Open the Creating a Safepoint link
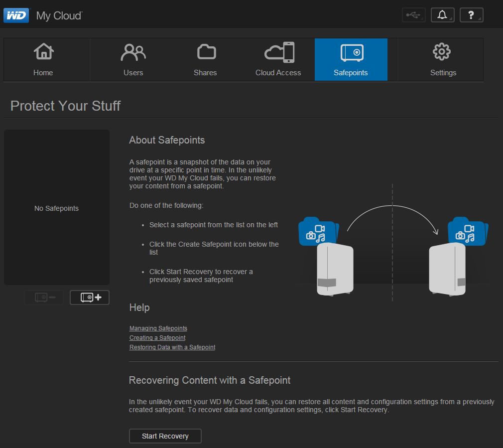The height and width of the screenshot is (448, 503). tap(157, 337)
